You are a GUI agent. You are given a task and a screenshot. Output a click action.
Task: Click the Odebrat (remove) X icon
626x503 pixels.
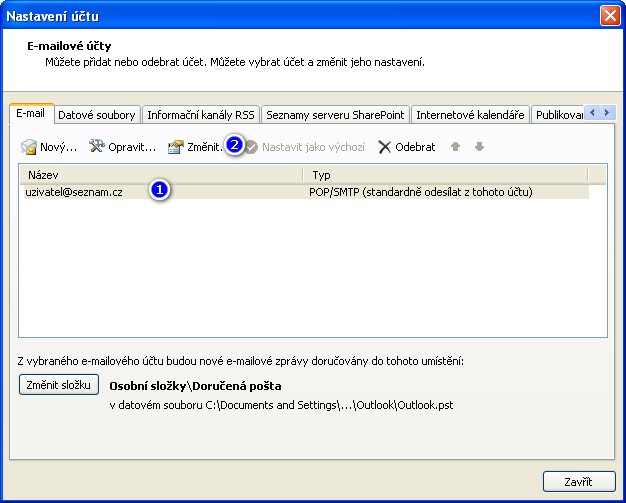pos(384,147)
